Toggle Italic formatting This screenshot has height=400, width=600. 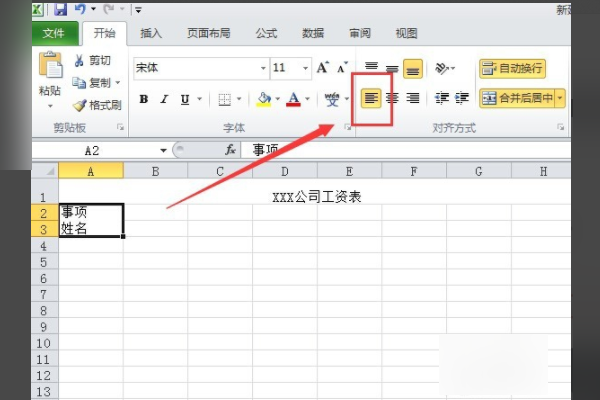(165, 99)
